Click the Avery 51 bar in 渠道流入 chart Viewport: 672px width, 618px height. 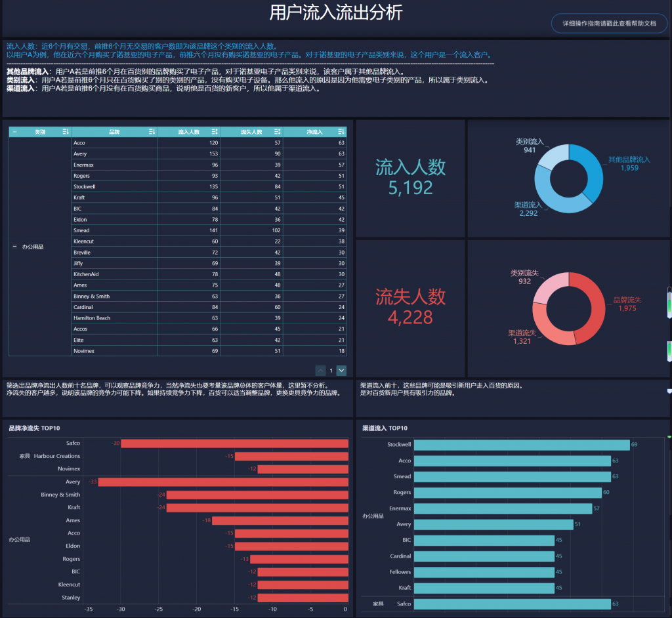point(493,525)
